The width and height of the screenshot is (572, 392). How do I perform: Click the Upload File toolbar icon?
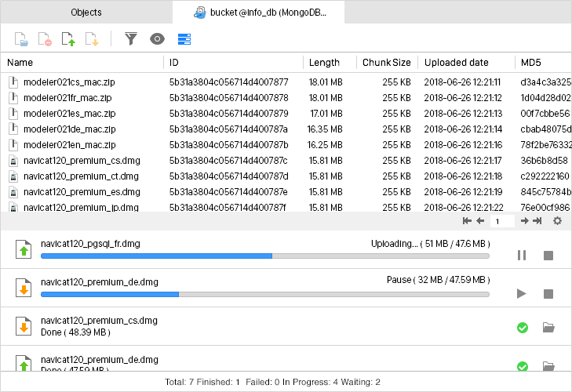coord(68,39)
